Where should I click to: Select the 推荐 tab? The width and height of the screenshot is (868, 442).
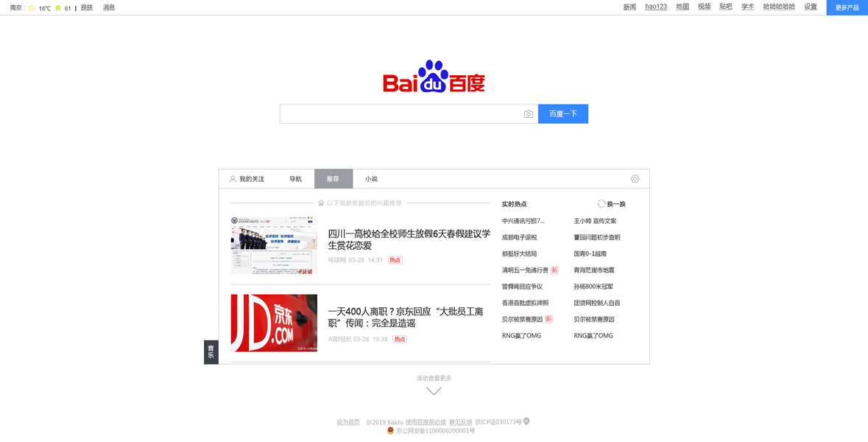coord(334,179)
